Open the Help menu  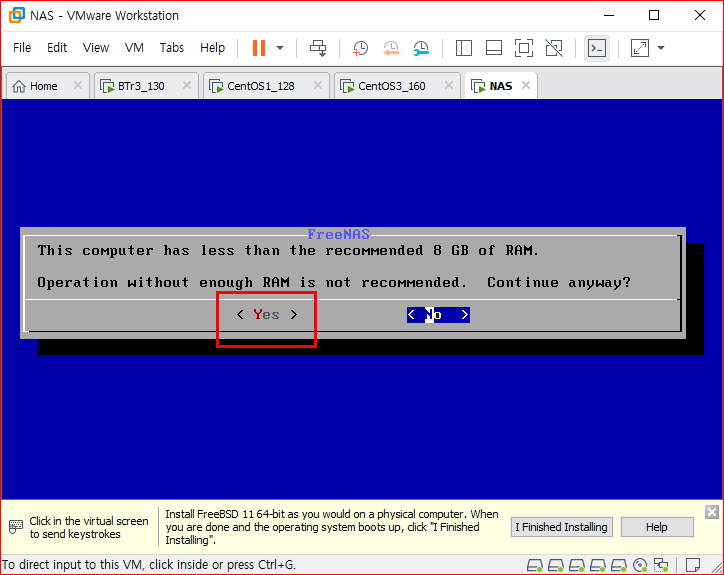tap(212, 48)
